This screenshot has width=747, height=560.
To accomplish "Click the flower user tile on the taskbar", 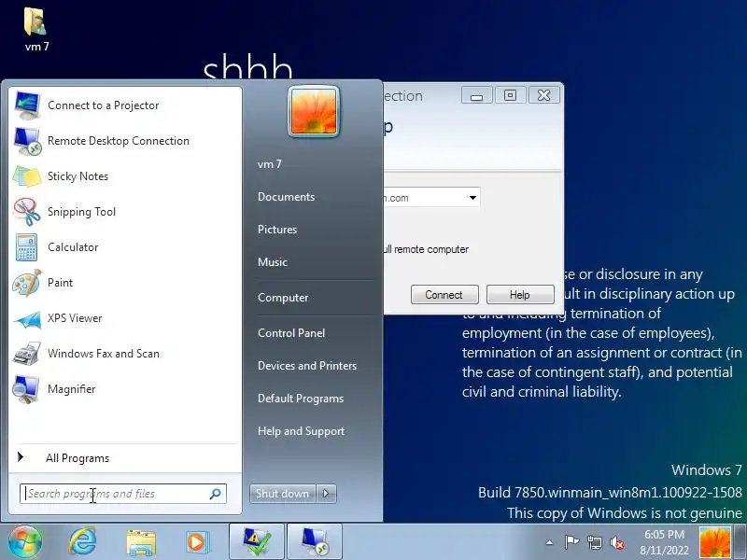I will (x=714, y=542).
